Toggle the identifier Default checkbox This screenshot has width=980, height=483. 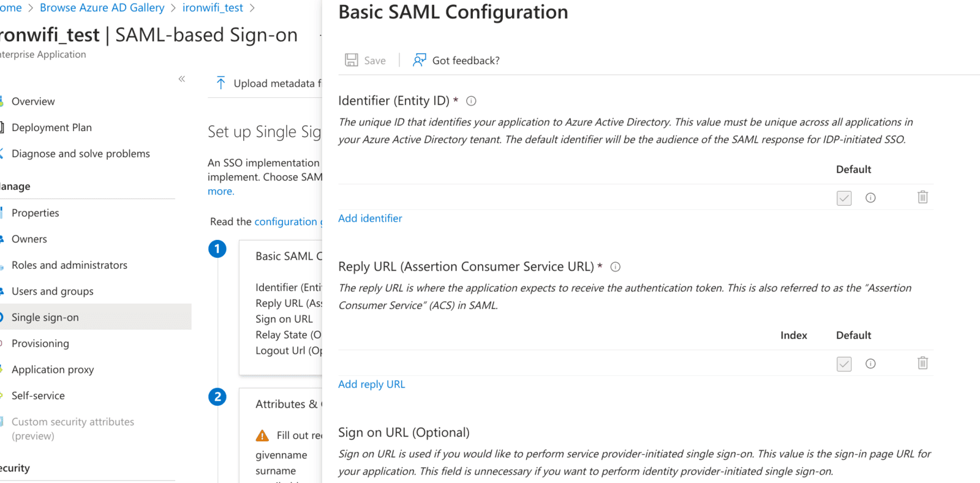pos(844,198)
